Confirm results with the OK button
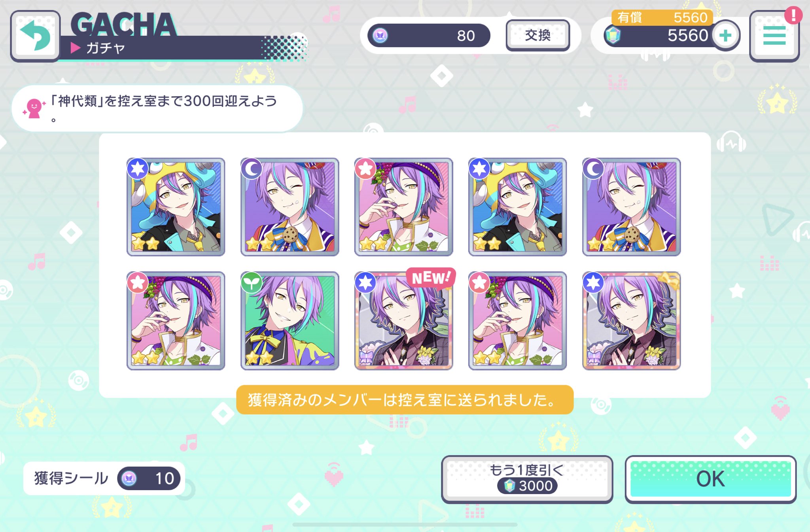 (x=710, y=479)
